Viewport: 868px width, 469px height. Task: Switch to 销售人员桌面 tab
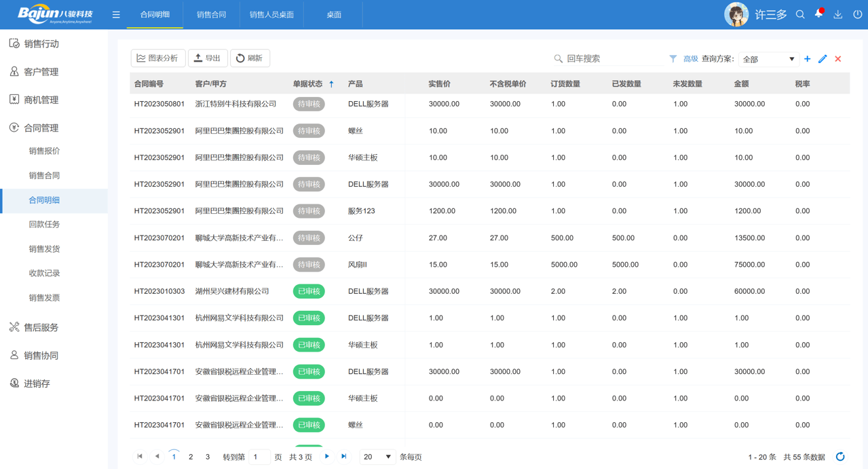pos(271,14)
